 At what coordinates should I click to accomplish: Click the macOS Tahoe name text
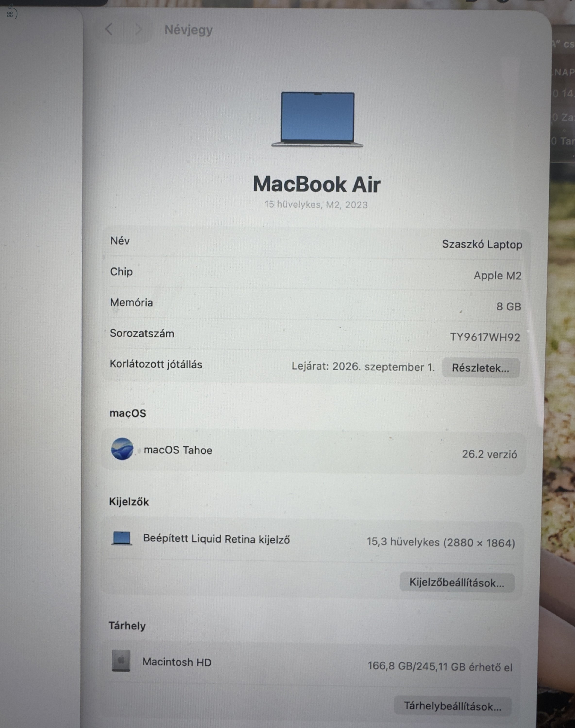point(178,450)
